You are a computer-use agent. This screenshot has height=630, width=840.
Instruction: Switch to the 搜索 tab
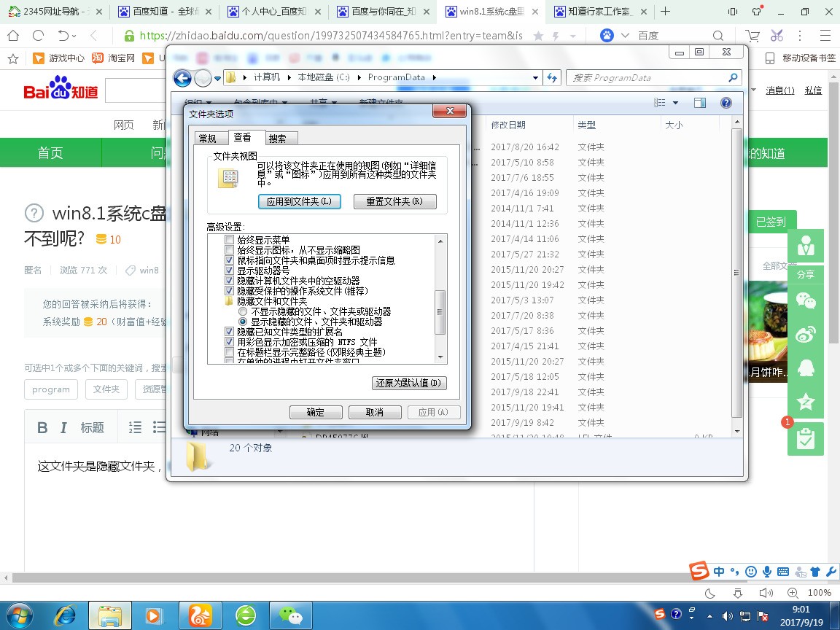[x=279, y=137]
